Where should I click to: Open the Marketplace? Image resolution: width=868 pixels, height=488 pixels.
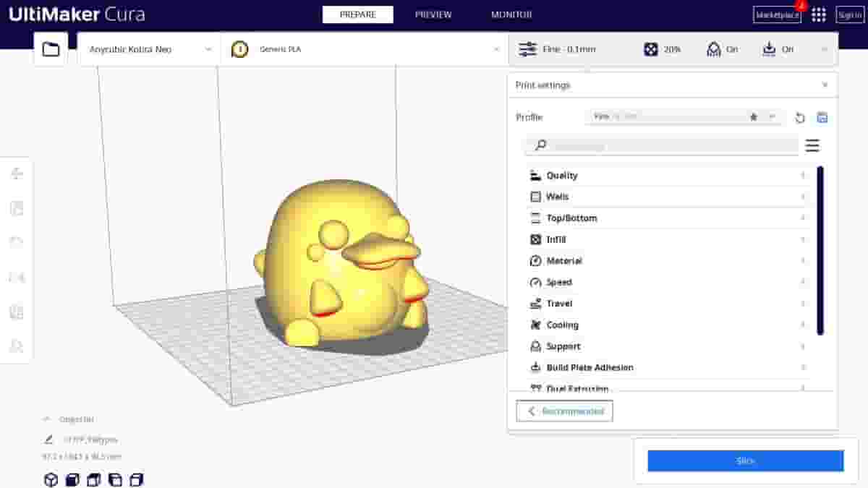click(776, 14)
